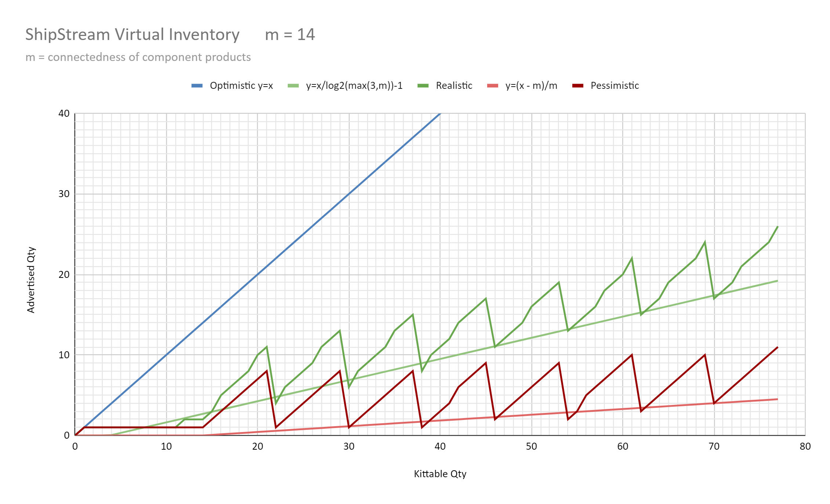Click the 'Kittable Qty' x-axis title

440,474
